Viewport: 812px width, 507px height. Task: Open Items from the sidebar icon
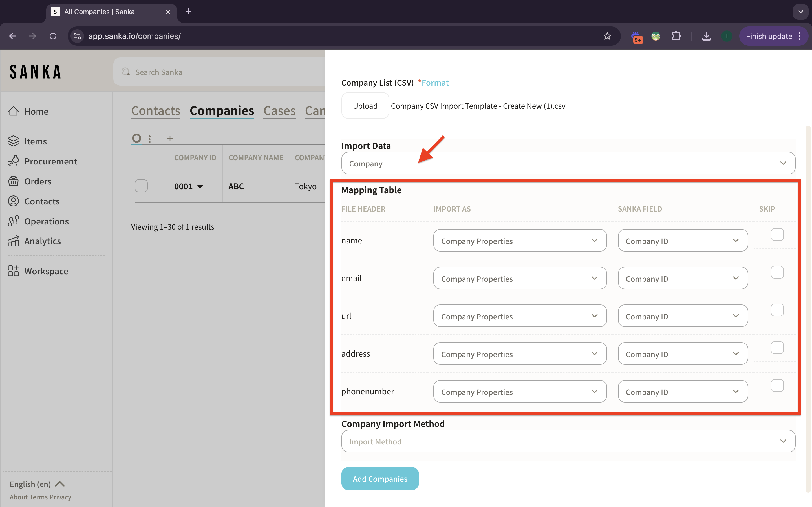14,141
